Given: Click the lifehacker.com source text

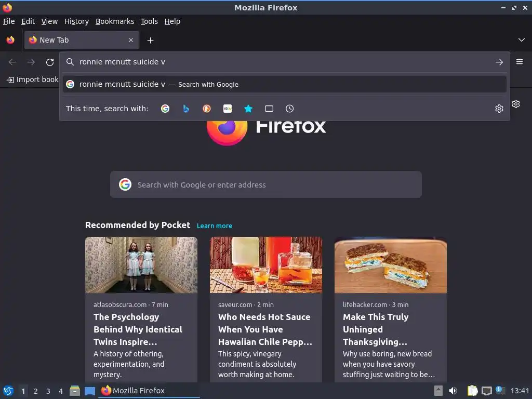Looking at the screenshot, I should tap(365, 304).
